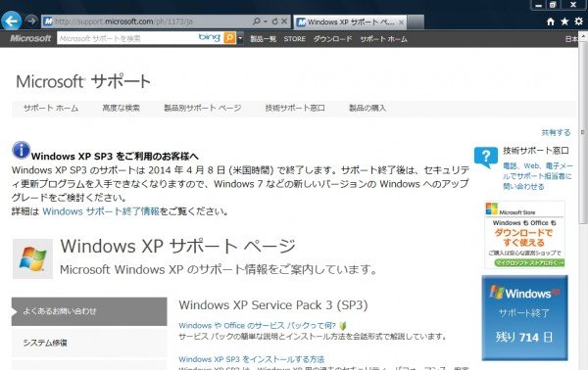Viewport: 588px width, 370px height.
Task: Click 技術サポート窓口 sidebar heading
Action: (x=536, y=151)
